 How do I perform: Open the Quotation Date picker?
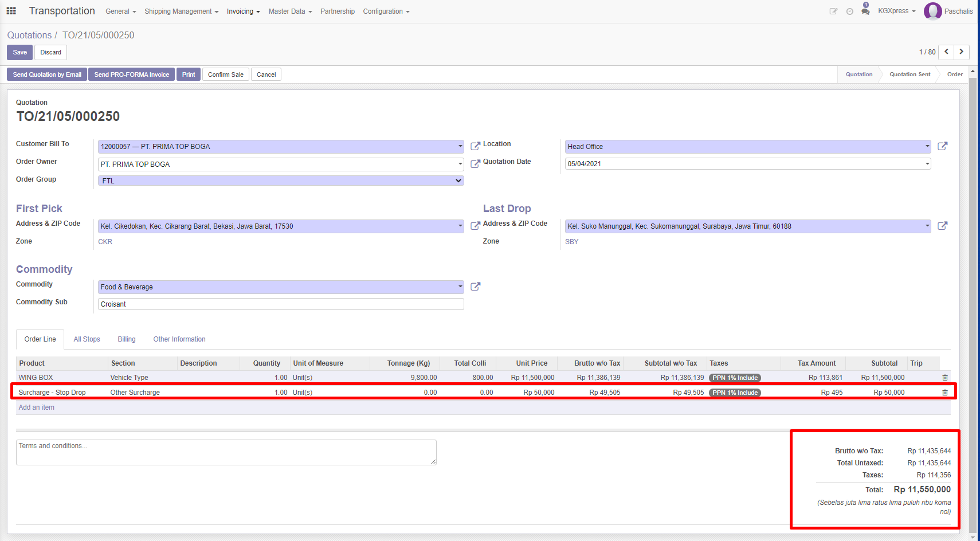(x=927, y=163)
